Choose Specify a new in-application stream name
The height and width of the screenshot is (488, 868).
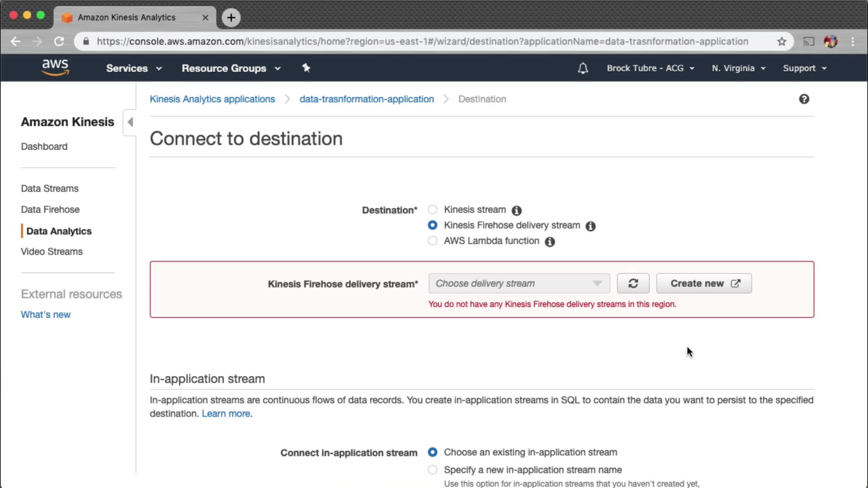(433, 470)
